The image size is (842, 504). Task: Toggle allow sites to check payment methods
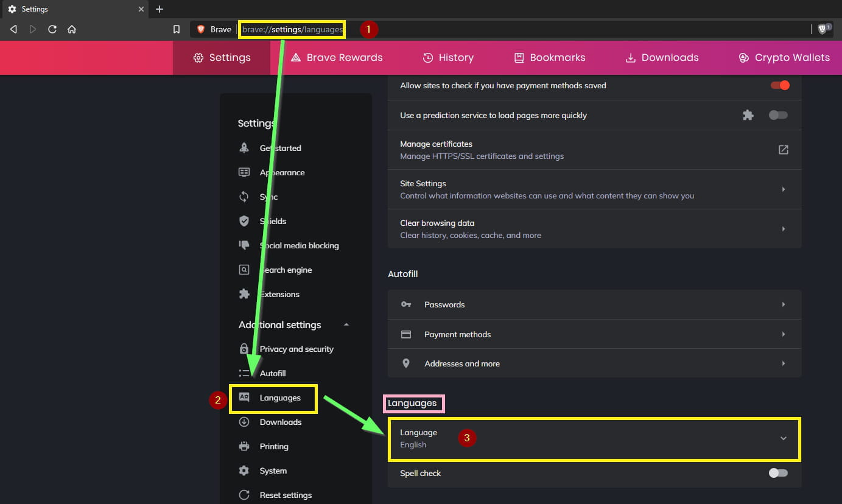click(780, 85)
